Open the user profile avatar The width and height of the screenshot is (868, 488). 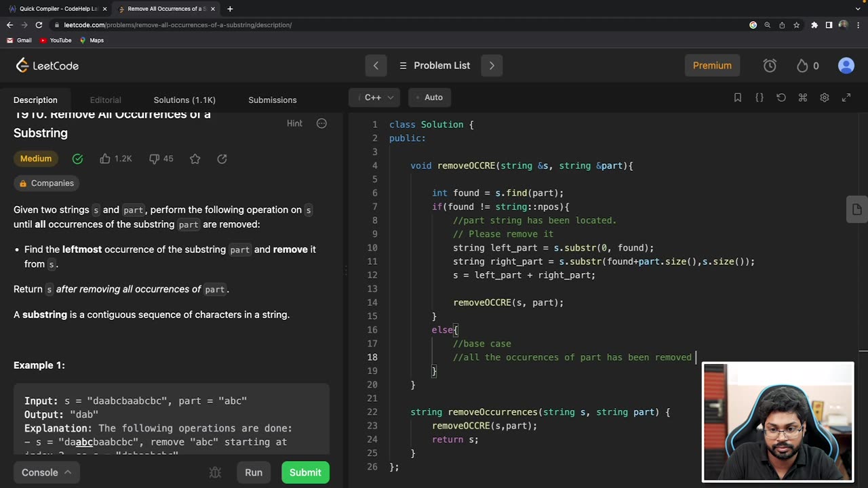[x=846, y=66]
